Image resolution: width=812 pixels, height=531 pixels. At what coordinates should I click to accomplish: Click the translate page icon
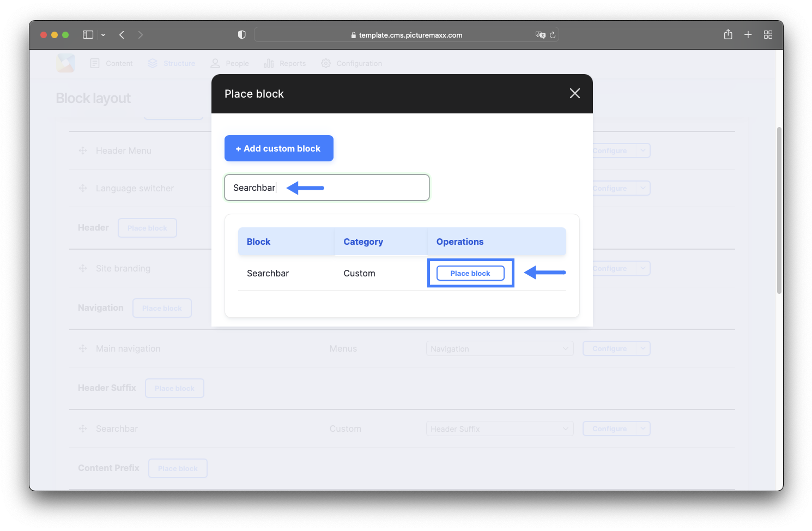[x=540, y=35]
